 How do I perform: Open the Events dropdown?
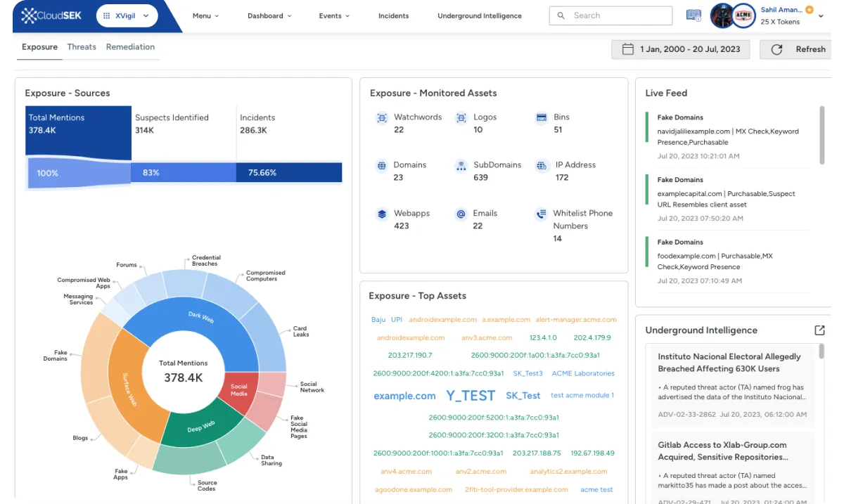(x=333, y=15)
